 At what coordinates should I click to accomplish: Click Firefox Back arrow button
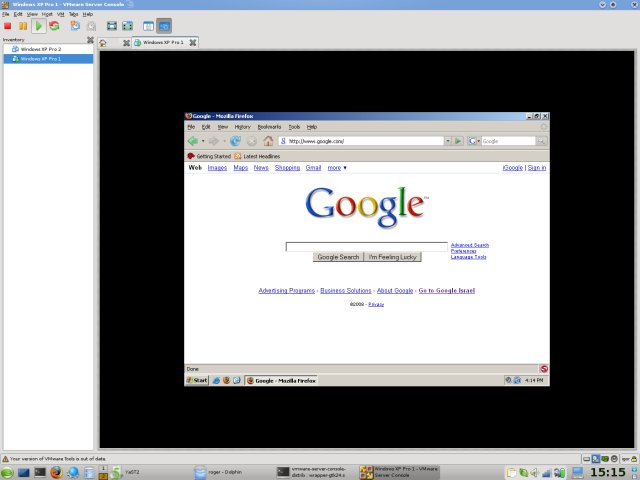193,141
